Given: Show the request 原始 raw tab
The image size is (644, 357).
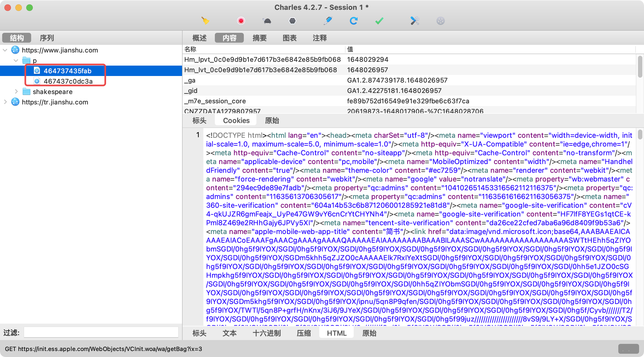Looking at the screenshot, I should (272, 121).
